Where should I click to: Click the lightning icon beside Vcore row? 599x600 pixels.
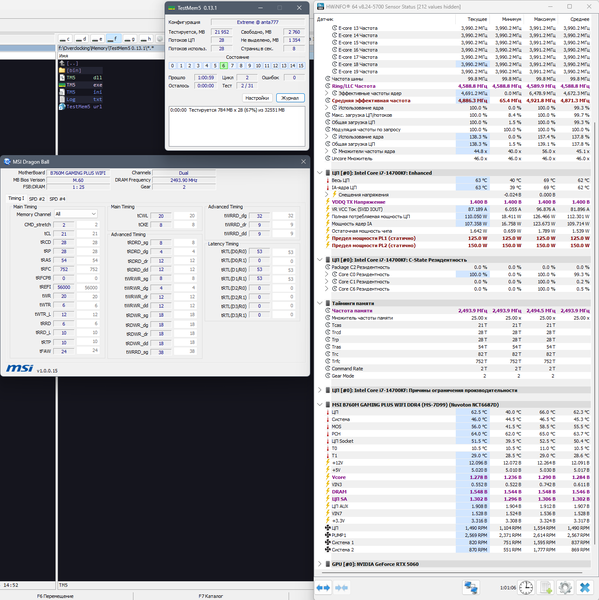coord(328,477)
